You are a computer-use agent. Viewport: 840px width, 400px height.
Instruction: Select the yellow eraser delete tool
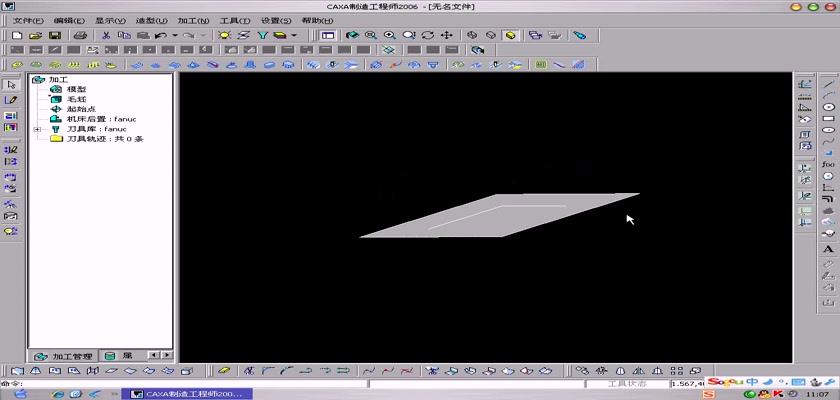point(224,371)
